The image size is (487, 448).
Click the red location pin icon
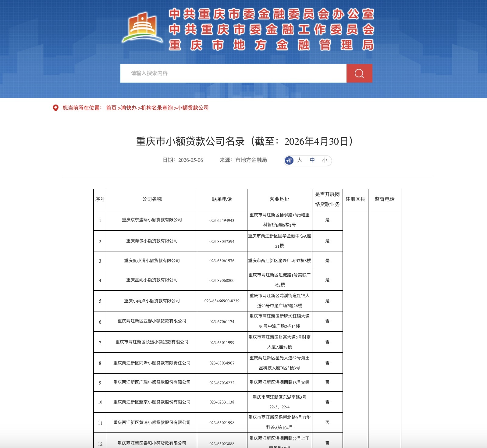55,108
